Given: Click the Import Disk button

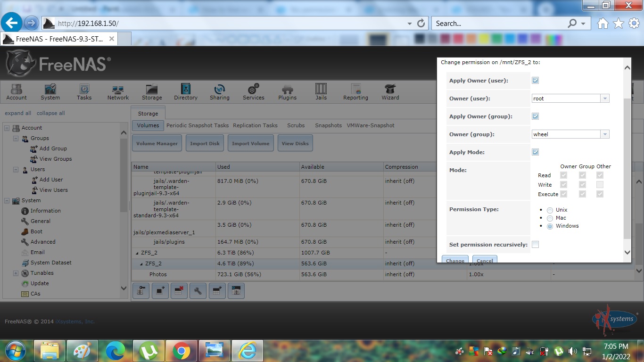Looking at the screenshot, I should [205, 143].
